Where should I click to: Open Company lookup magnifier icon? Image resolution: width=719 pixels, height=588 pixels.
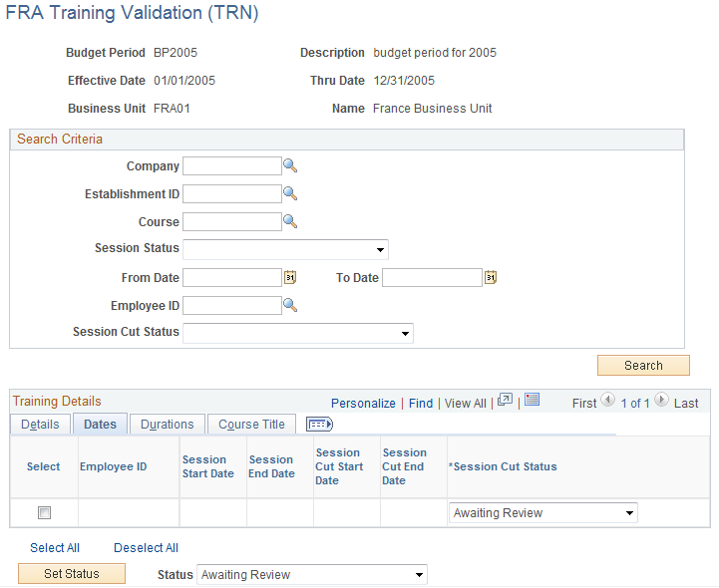point(290,165)
